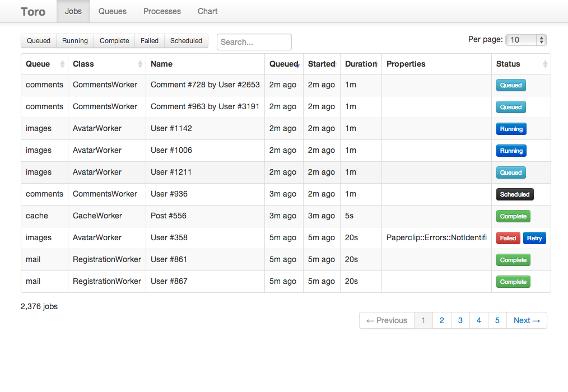Switch to the Queues tab
Viewport: 568px width, 392px height.
coord(113,11)
